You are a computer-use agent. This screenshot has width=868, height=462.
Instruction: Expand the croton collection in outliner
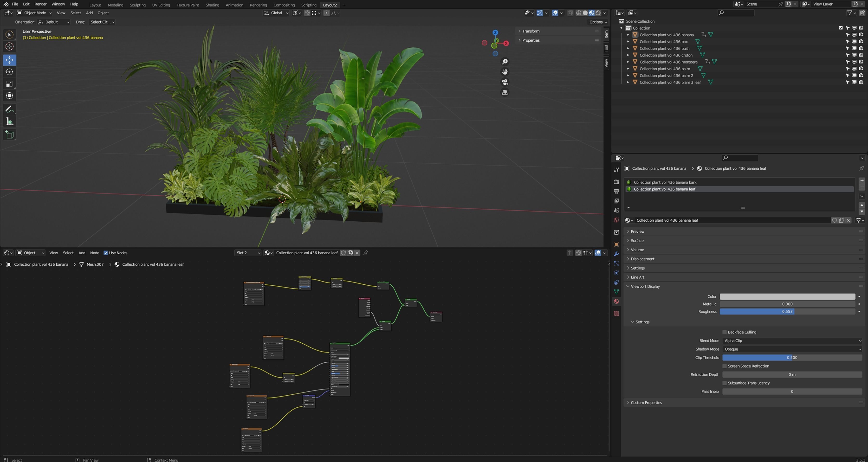(628, 55)
